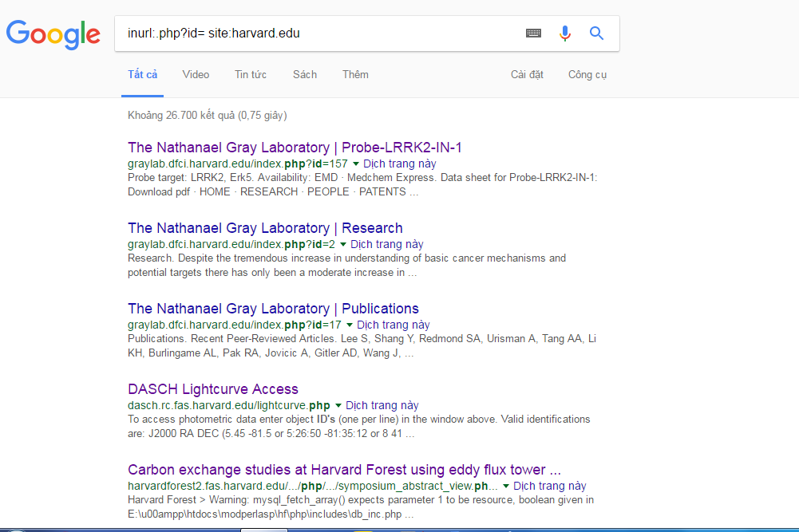Open 'Công cụ' search tools
The width and height of the screenshot is (799, 532).
(x=587, y=75)
